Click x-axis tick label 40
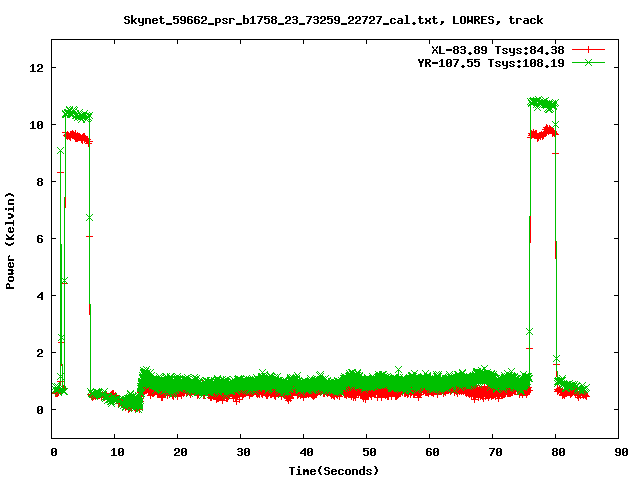 (306, 452)
